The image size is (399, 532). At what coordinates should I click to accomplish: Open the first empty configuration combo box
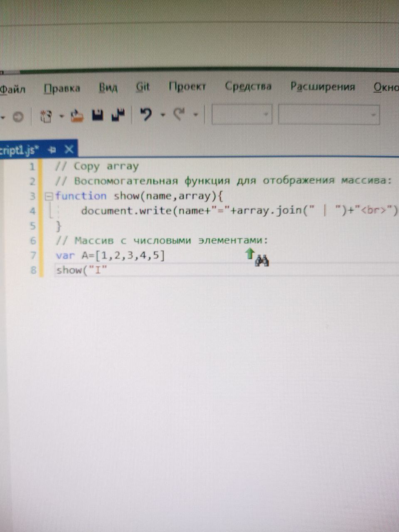pos(241,114)
